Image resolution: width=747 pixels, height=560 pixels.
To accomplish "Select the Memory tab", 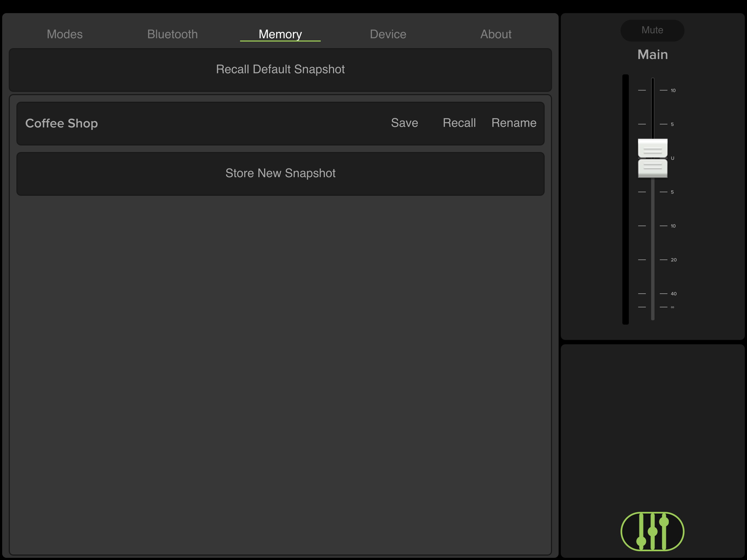I will [x=280, y=34].
